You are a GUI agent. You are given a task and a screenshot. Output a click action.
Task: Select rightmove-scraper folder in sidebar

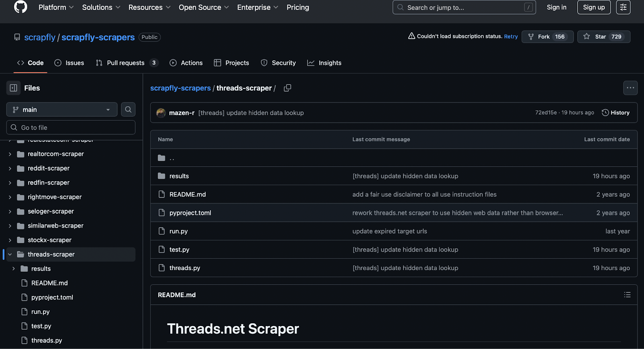54,197
